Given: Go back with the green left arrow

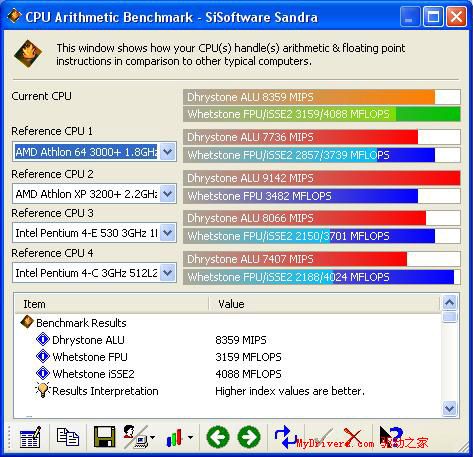Looking at the screenshot, I should point(218,437).
